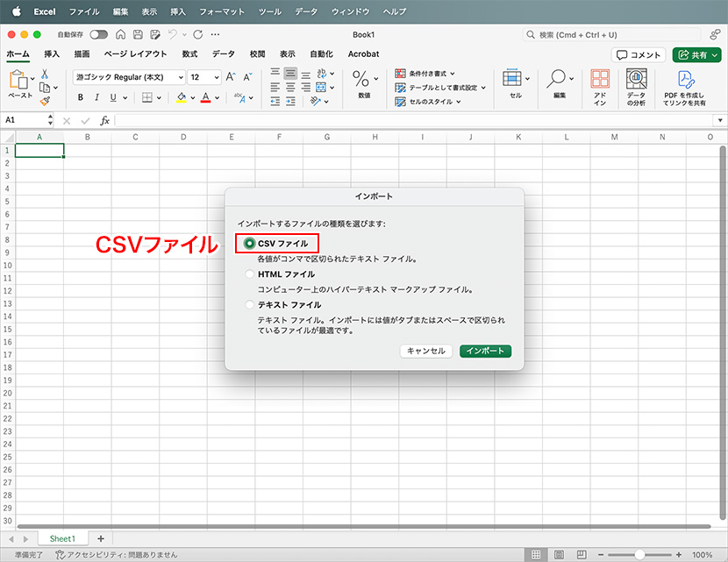
Task: Switch to Page Layout view in the status bar
Action: [x=559, y=555]
